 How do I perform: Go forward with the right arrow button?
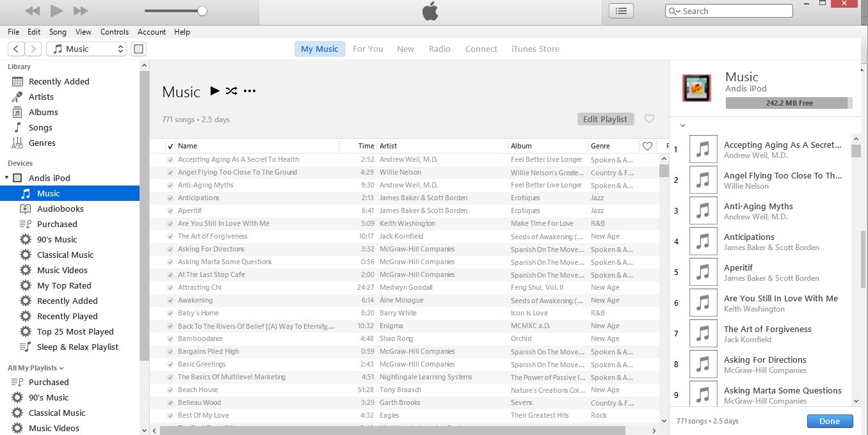point(33,49)
